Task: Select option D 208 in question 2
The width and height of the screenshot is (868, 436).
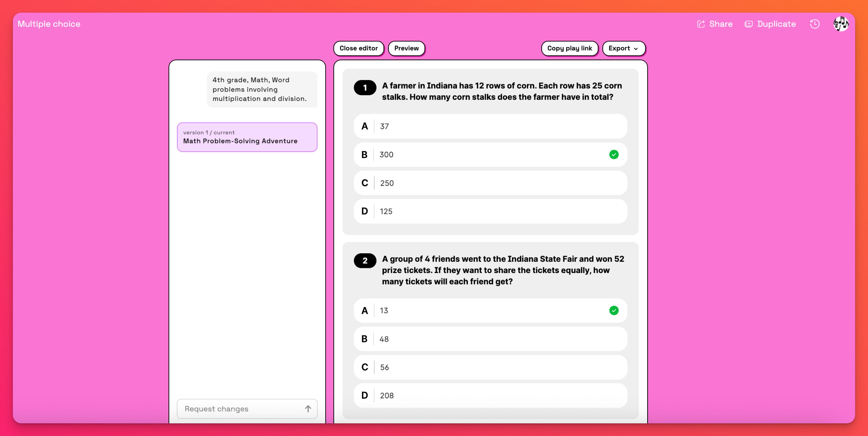Action: tap(490, 396)
